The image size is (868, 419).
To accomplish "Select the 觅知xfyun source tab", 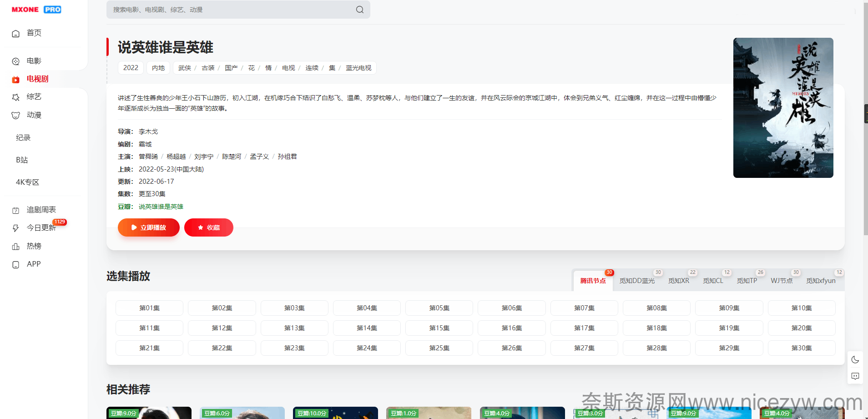I will pos(820,281).
